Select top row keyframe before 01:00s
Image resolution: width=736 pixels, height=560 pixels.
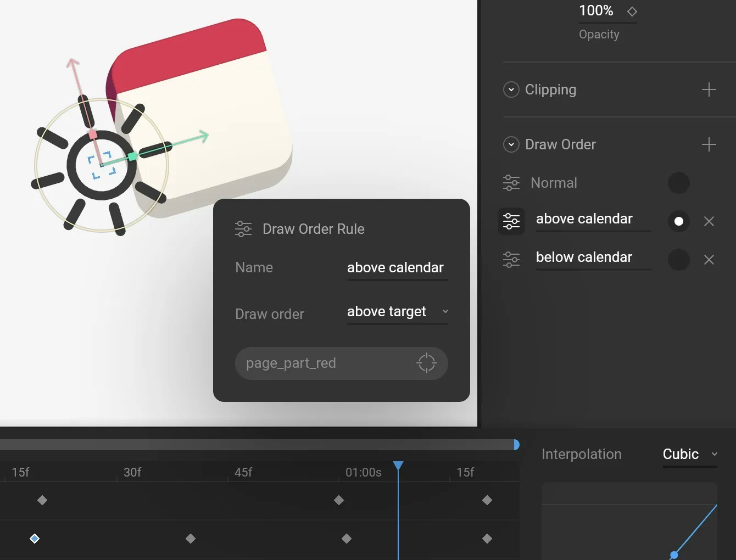coord(339,500)
